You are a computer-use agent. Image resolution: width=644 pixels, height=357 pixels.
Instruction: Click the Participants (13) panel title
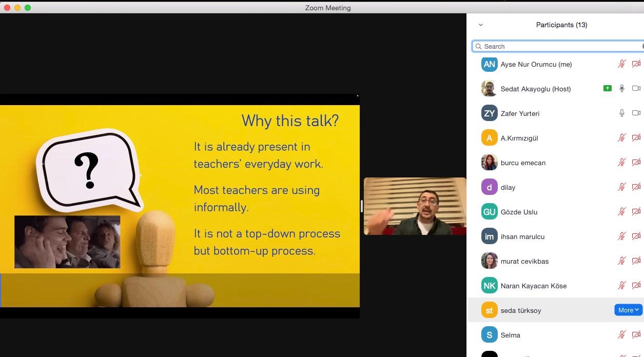(561, 25)
